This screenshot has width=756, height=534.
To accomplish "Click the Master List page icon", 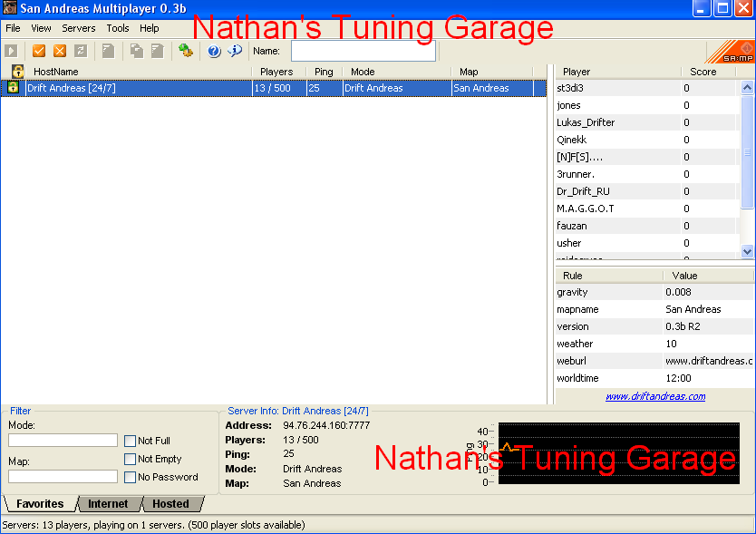I will click(x=109, y=51).
